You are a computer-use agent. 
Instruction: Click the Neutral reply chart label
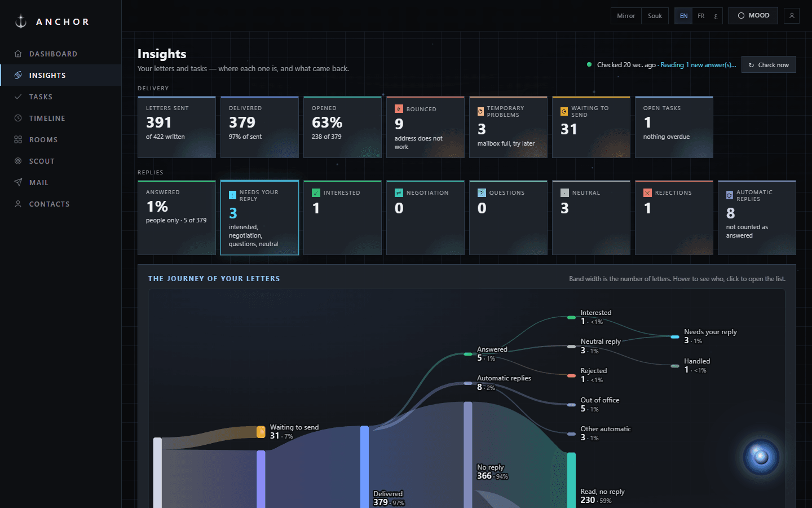click(x=601, y=346)
